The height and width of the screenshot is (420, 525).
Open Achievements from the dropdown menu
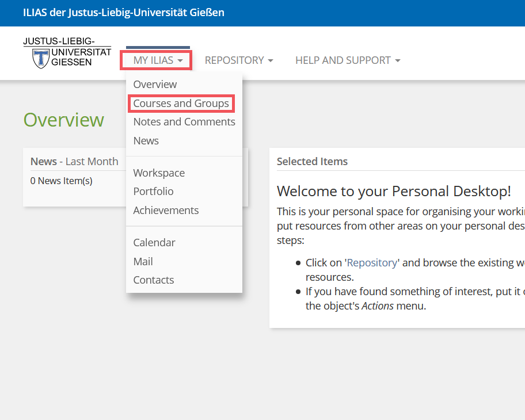[x=166, y=211]
